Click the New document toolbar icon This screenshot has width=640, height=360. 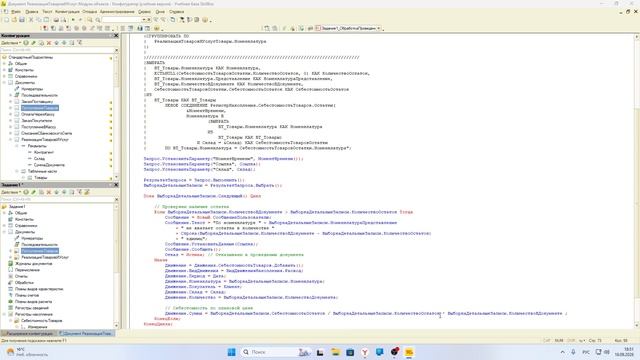click(6, 20)
